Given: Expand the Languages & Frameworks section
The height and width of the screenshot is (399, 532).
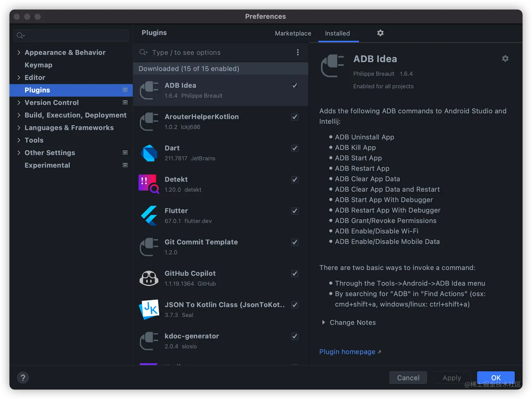Looking at the screenshot, I should coord(19,128).
